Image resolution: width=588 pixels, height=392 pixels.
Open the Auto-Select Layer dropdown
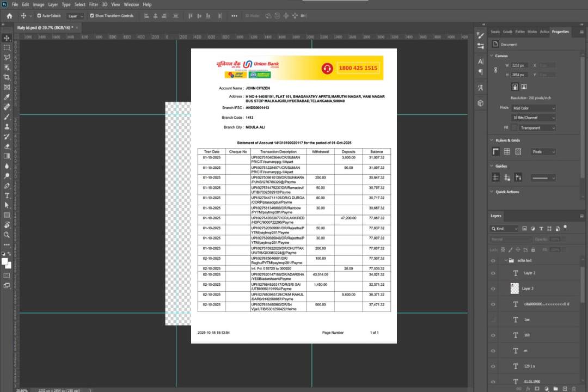[75, 16]
